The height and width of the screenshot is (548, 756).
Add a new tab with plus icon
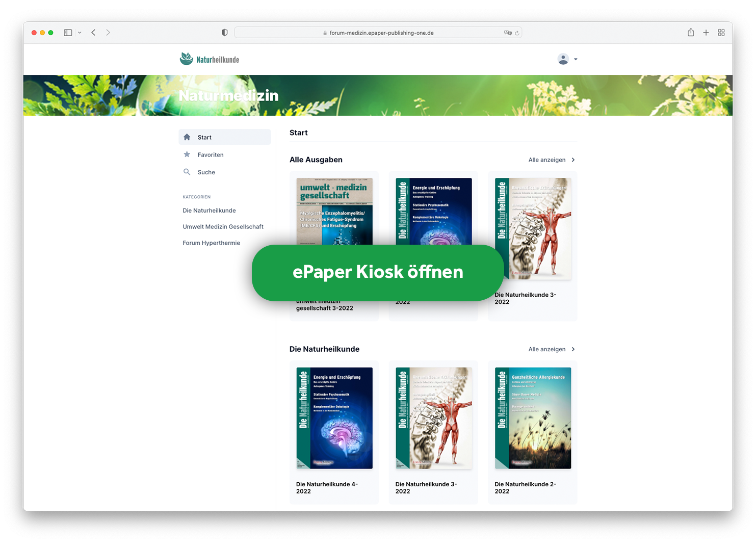[x=706, y=33]
